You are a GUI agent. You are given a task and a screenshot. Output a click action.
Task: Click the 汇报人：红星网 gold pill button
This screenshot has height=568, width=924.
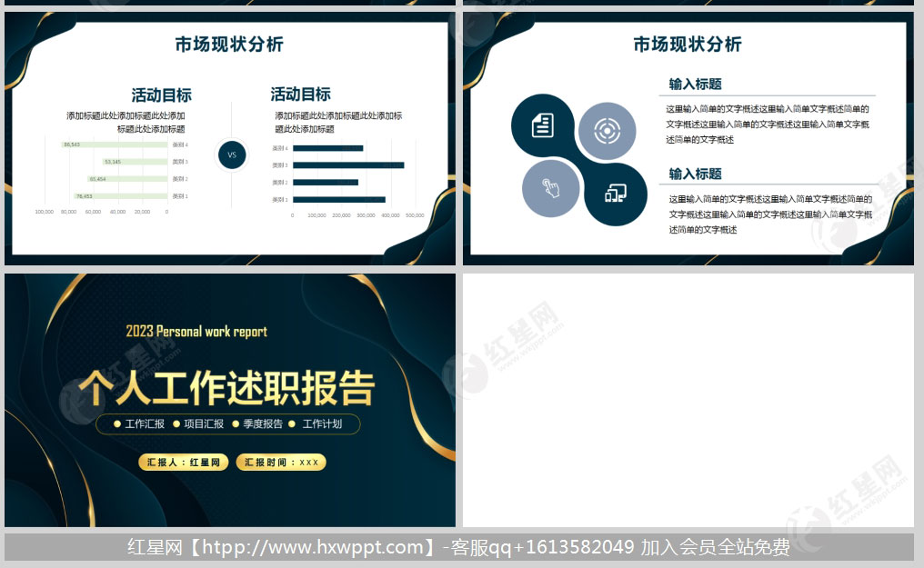click(x=184, y=462)
